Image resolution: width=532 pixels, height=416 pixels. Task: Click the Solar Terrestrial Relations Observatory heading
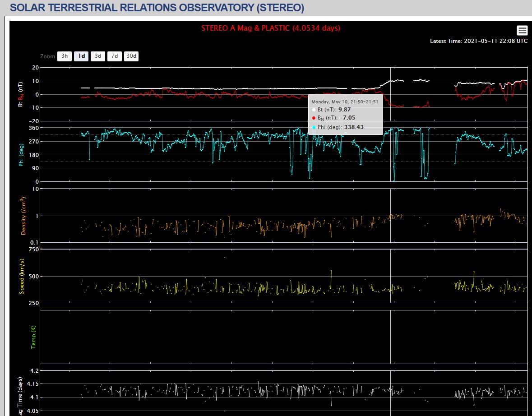coord(157,8)
